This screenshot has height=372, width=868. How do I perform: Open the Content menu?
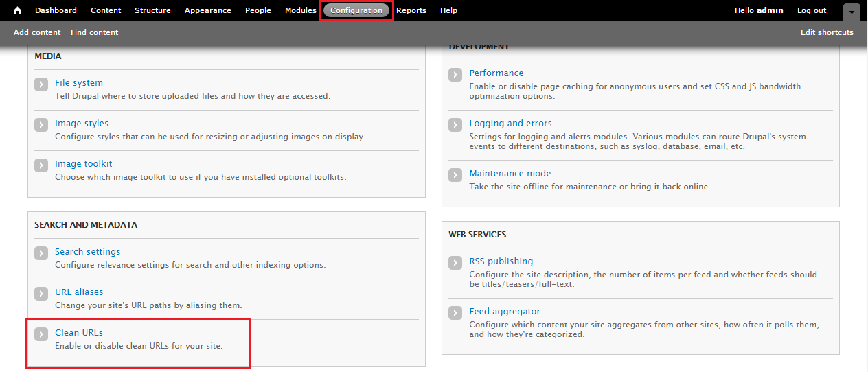[106, 10]
